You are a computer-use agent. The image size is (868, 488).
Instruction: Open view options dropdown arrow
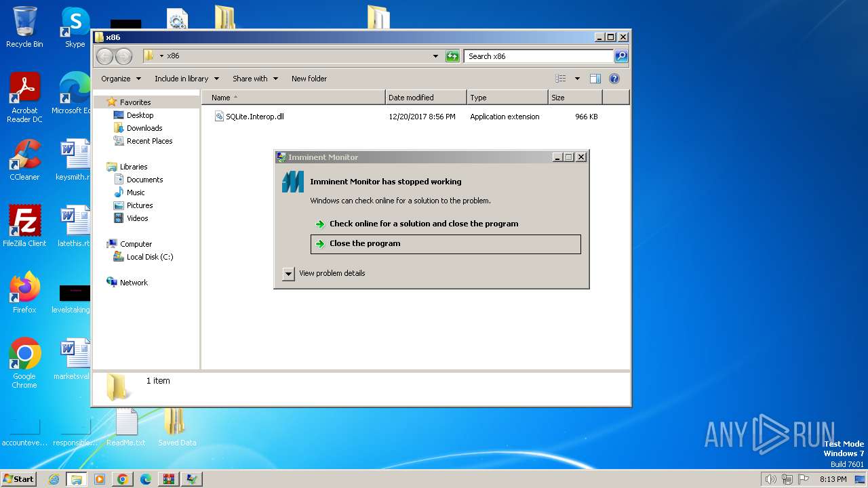point(577,79)
